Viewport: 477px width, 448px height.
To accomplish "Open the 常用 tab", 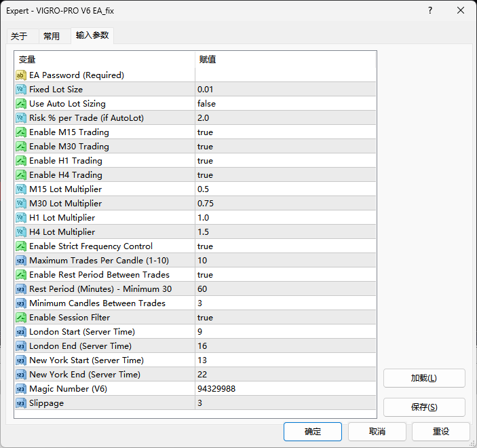I will [52, 36].
